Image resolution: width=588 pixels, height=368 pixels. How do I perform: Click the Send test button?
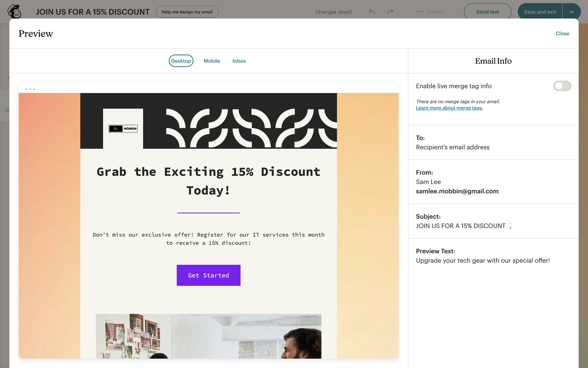(488, 12)
